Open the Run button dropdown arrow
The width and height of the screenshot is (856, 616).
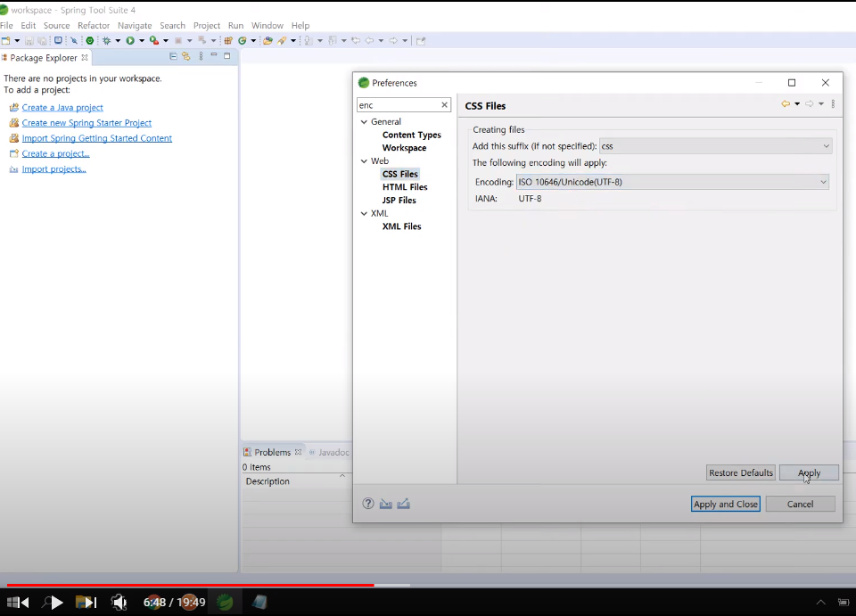point(142,40)
